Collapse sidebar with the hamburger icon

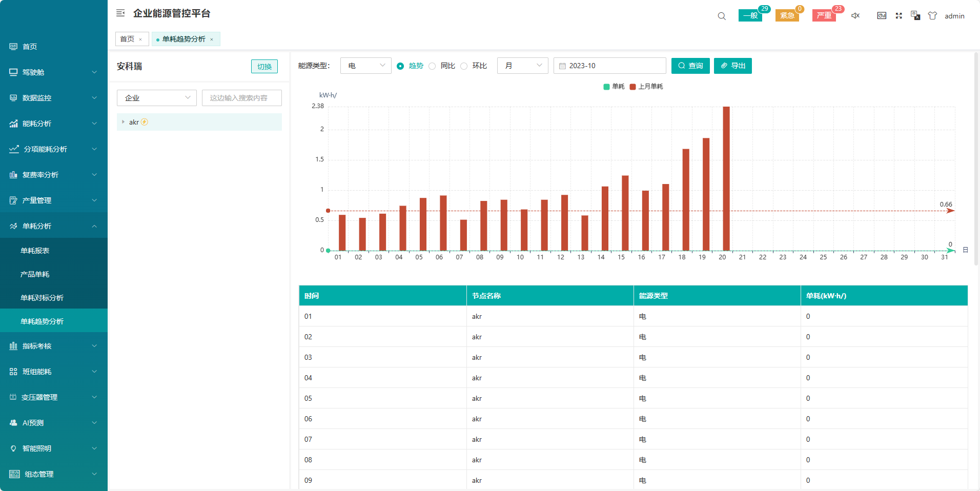pos(120,13)
